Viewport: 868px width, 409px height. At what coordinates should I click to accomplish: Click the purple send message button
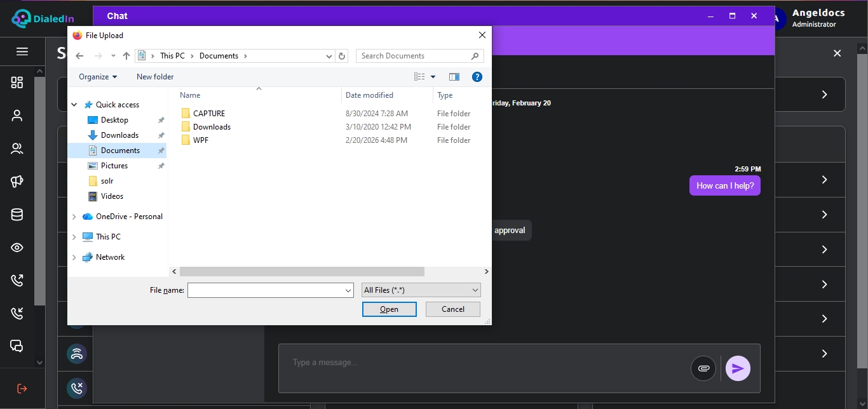pyautogui.click(x=738, y=368)
